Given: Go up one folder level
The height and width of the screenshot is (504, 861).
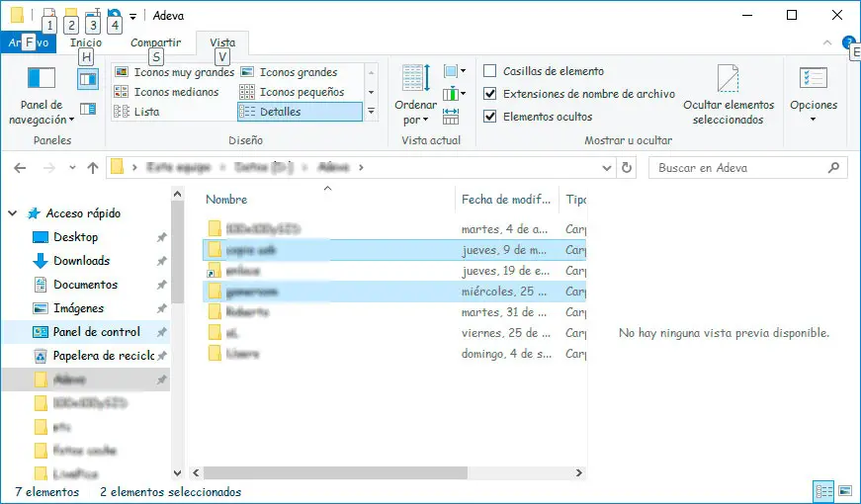Looking at the screenshot, I should tap(93, 168).
